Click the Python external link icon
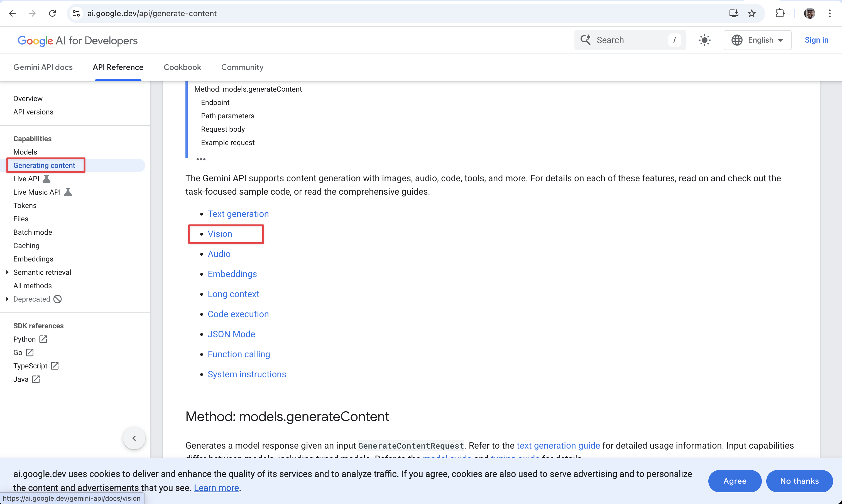The height and width of the screenshot is (504, 842). 43,339
